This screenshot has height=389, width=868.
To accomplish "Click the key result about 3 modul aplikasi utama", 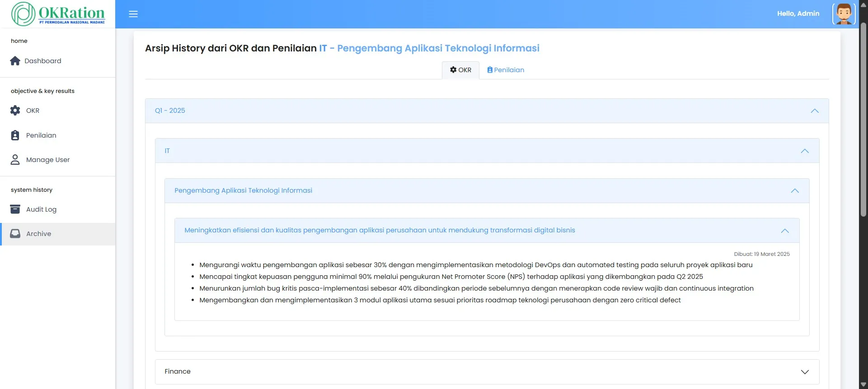I will coord(440,300).
